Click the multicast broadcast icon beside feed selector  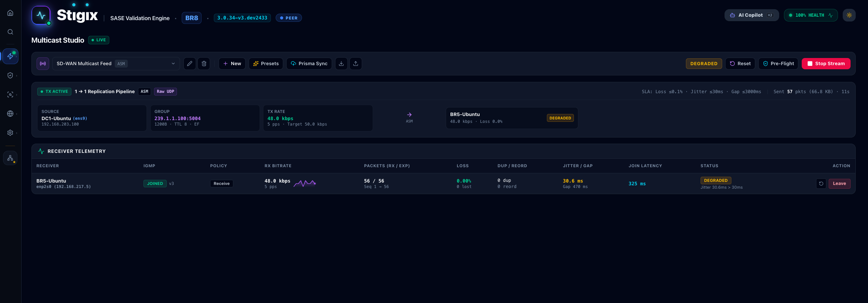tap(43, 63)
